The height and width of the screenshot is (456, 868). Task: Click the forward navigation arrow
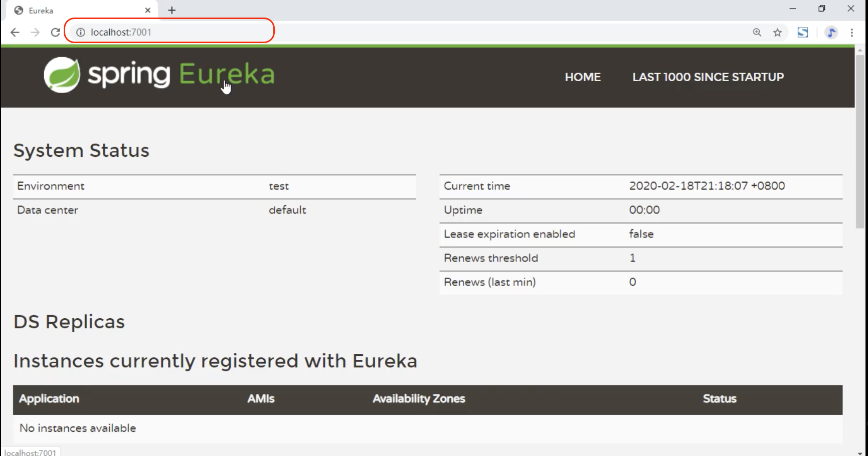coord(35,32)
